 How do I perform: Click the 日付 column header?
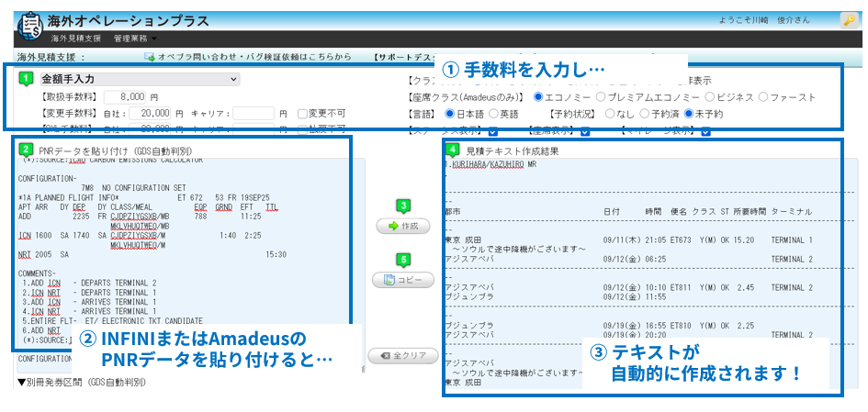click(612, 211)
